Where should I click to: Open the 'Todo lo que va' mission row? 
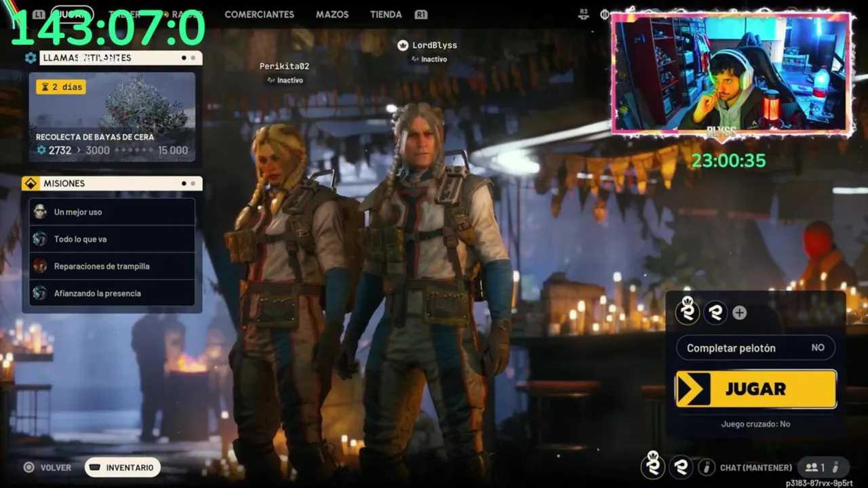tap(112, 239)
